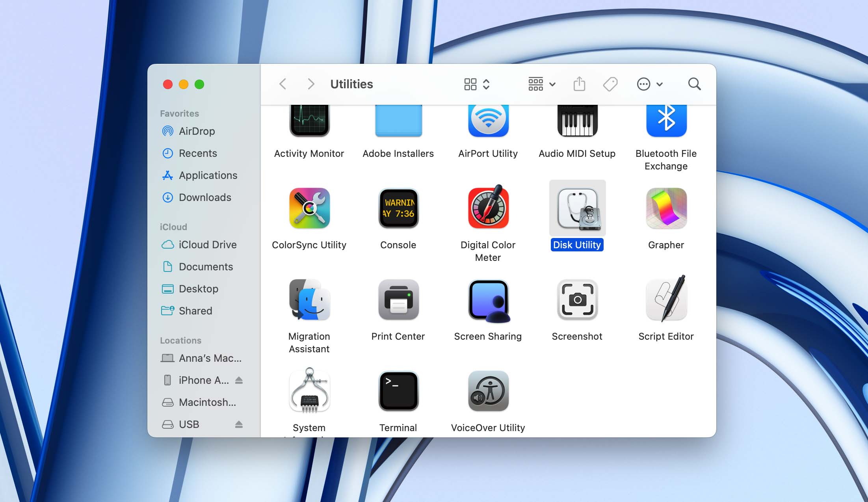Open Downloads from the sidebar
This screenshot has height=502, width=868.
(x=204, y=197)
